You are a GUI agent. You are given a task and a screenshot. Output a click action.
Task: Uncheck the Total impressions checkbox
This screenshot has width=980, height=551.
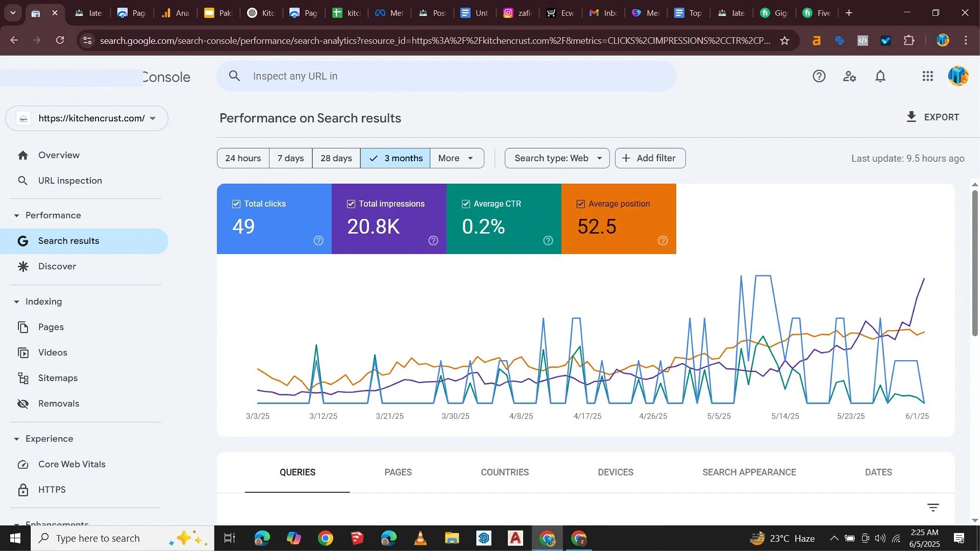(x=351, y=204)
